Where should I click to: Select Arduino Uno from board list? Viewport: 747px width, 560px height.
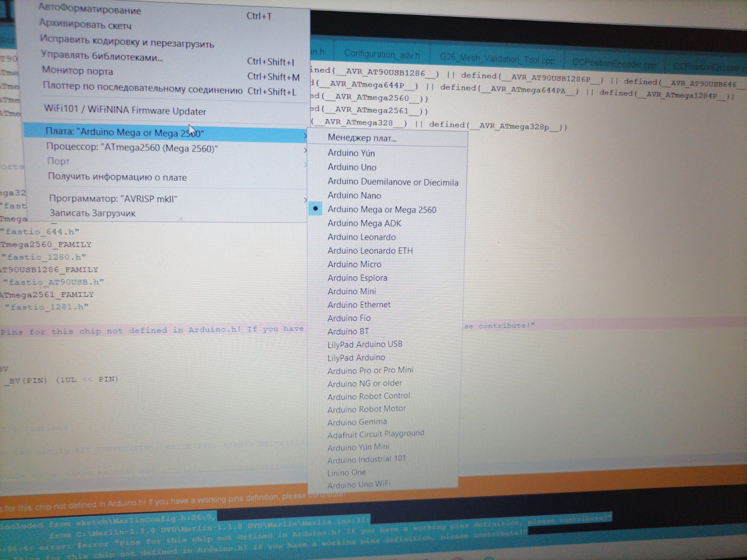coord(352,167)
